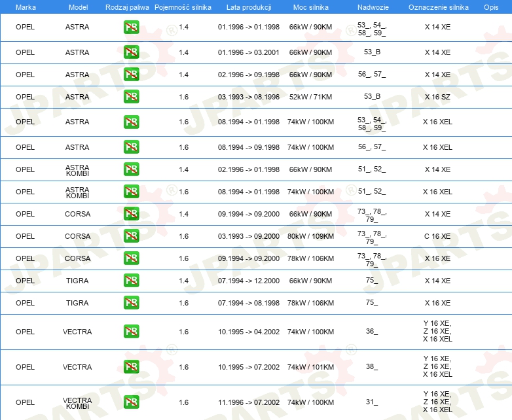
Task: Select the Pojemność silnika column header
Action: click(183, 7)
